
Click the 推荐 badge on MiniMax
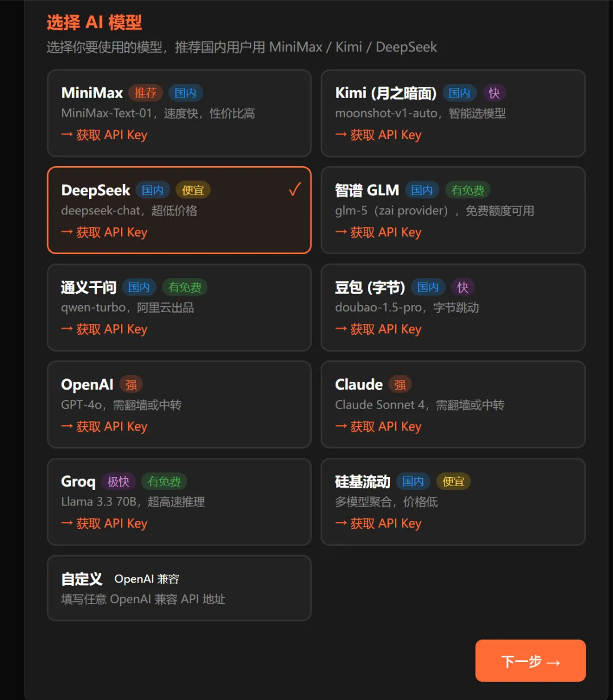[146, 92]
